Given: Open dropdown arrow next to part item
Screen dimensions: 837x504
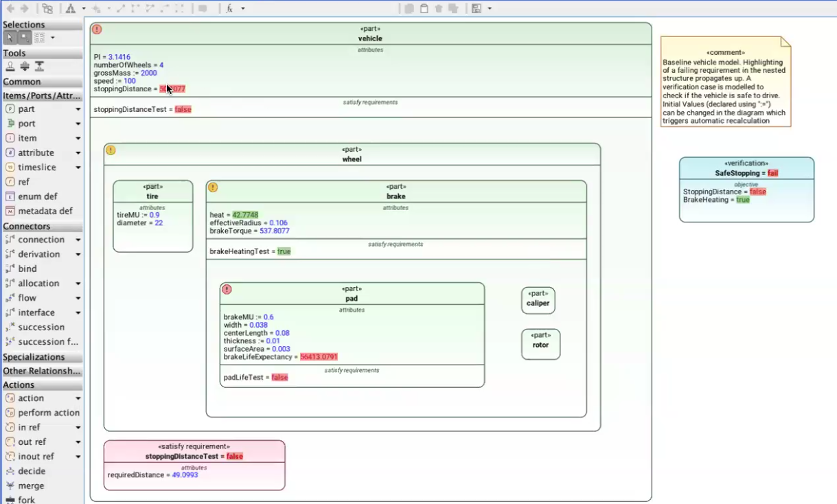Looking at the screenshot, I should point(78,109).
